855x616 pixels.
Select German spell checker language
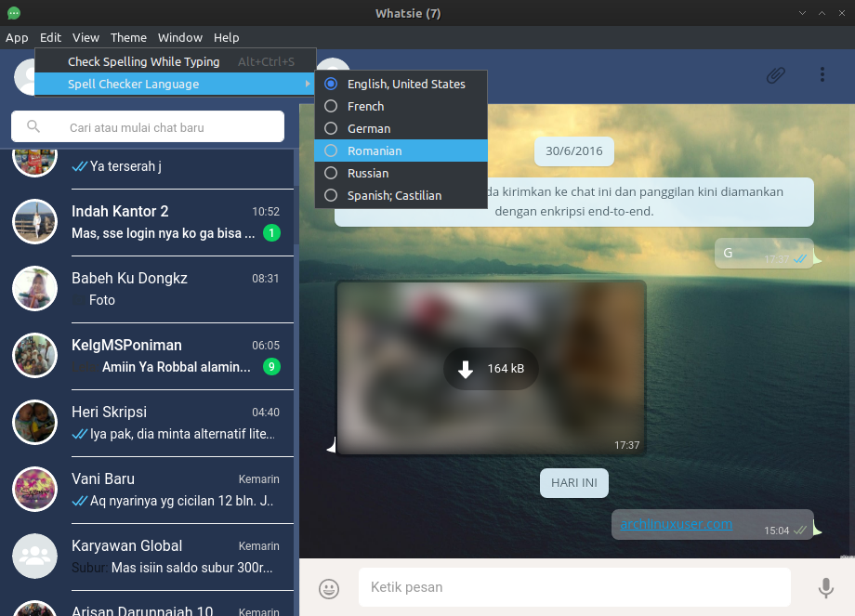click(x=401, y=128)
